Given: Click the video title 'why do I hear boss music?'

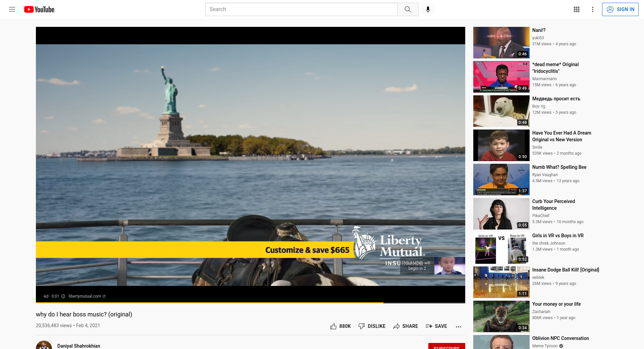Looking at the screenshot, I should tap(84, 314).
